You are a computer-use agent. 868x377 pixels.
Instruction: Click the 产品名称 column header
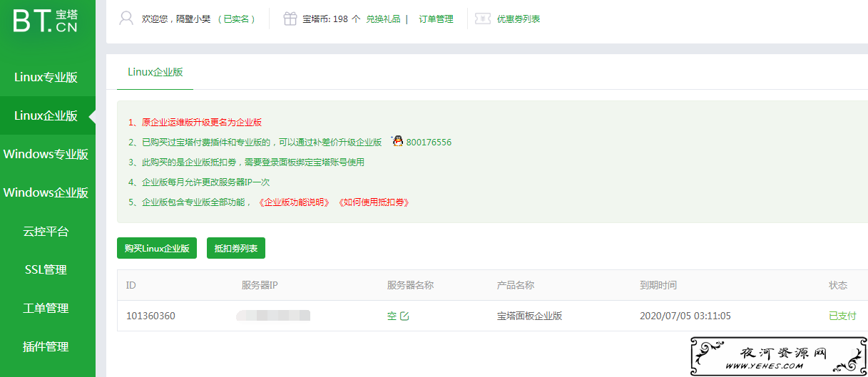(516, 285)
